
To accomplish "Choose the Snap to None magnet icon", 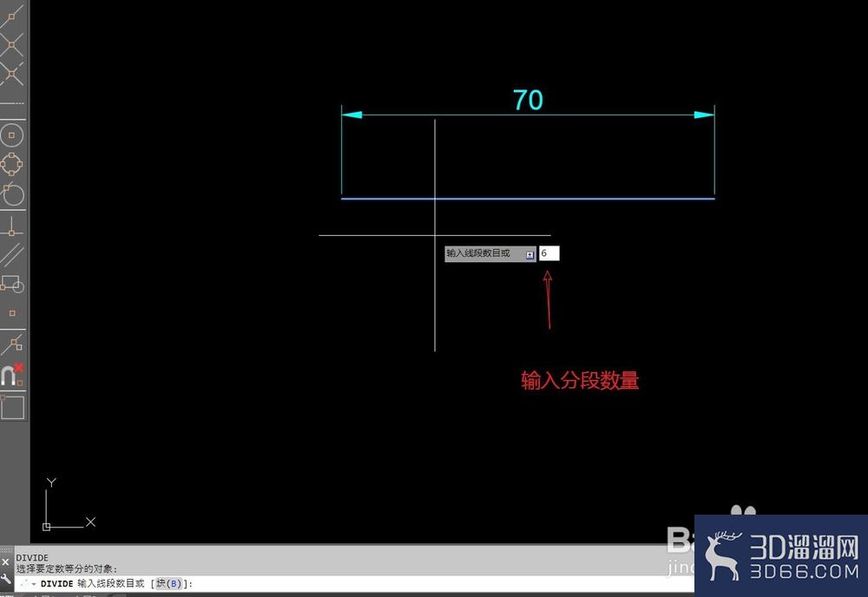I will click(x=11, y=375).
